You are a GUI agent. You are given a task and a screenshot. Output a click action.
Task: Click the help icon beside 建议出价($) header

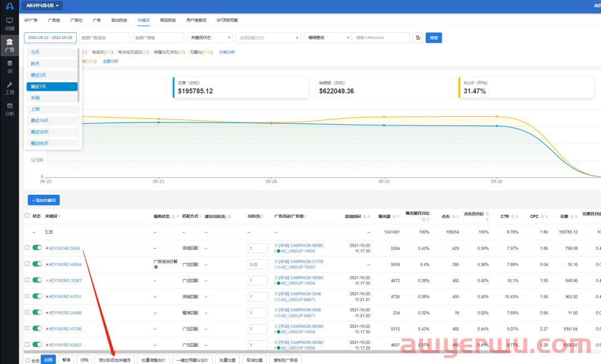click(229, 217)
